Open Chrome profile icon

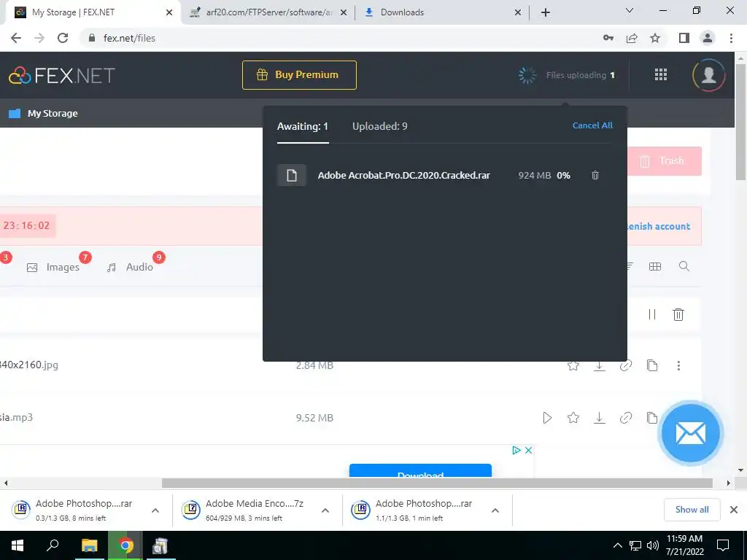708,38
